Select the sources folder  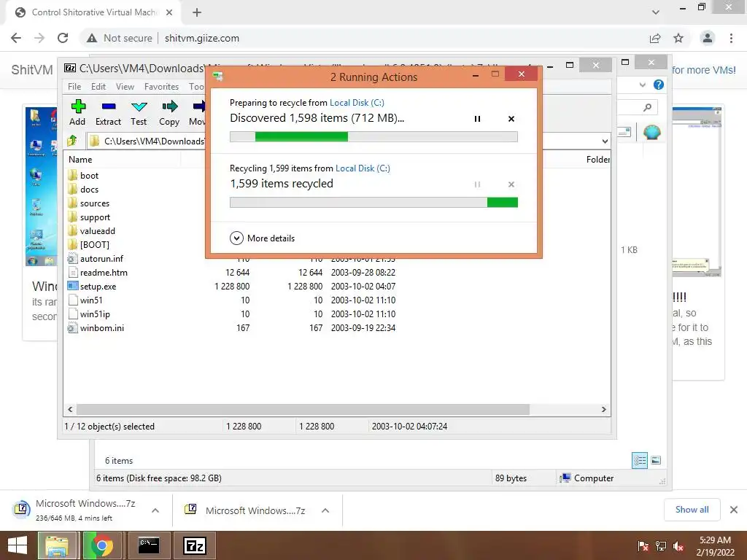[x=89, y=203]
